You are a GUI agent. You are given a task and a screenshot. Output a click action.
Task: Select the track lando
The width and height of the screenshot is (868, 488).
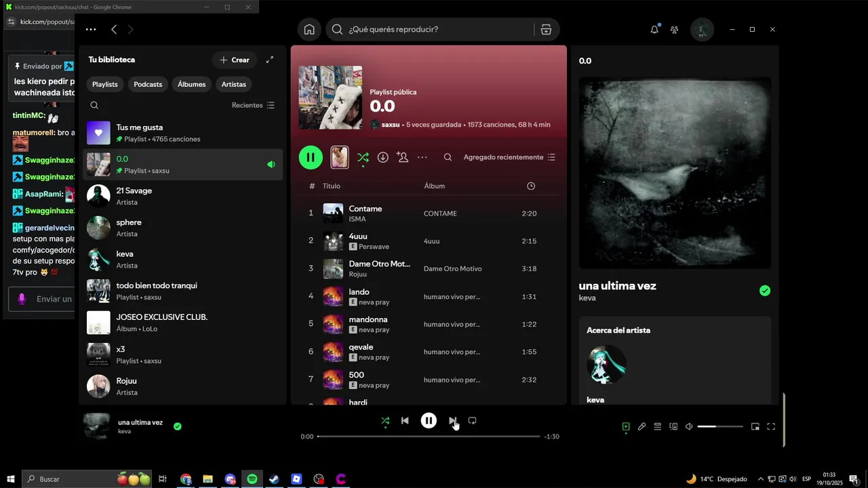(429, 296)
